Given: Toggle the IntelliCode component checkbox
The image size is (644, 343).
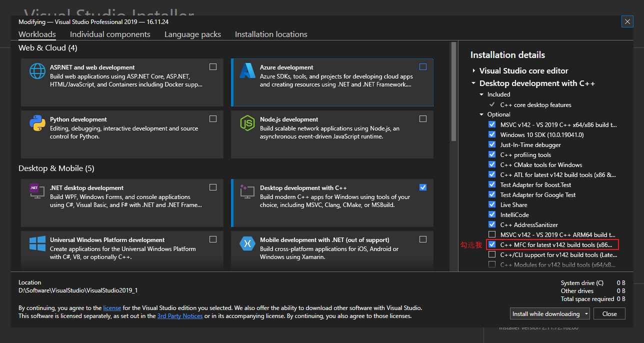Looking at the screenshot, I should pyautogui.click(x=492, y=214).
